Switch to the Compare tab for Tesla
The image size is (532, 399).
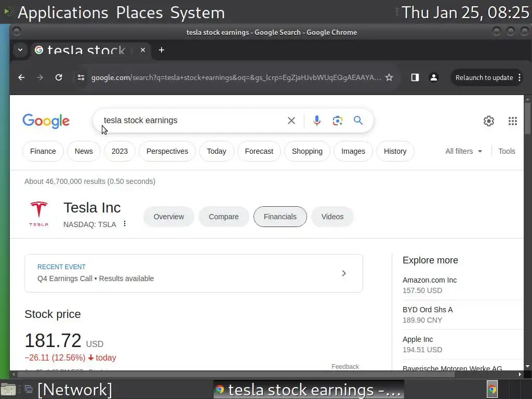[x=223, y=217]
